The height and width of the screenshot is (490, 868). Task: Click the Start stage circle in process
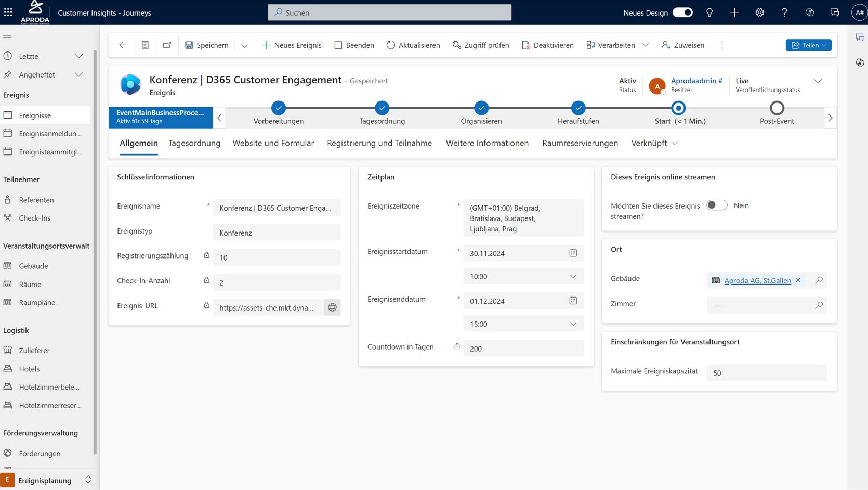(x=678, y=108)
